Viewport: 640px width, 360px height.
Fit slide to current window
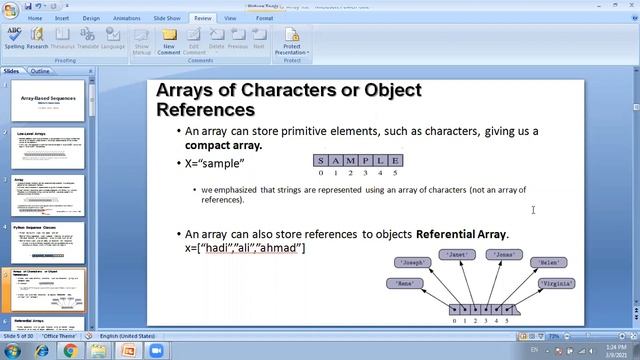click(633, 336)
